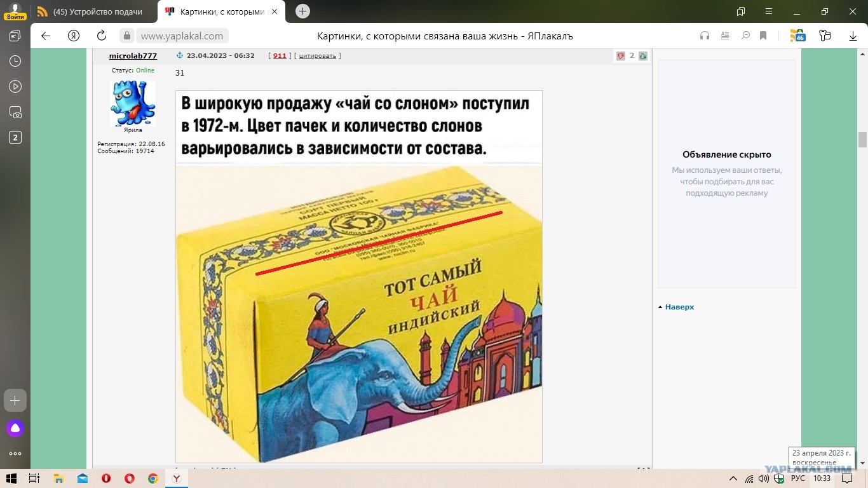The image size is (868, 488).
Task: Open the tabs panel in sidebar
Action: [15, 36]
